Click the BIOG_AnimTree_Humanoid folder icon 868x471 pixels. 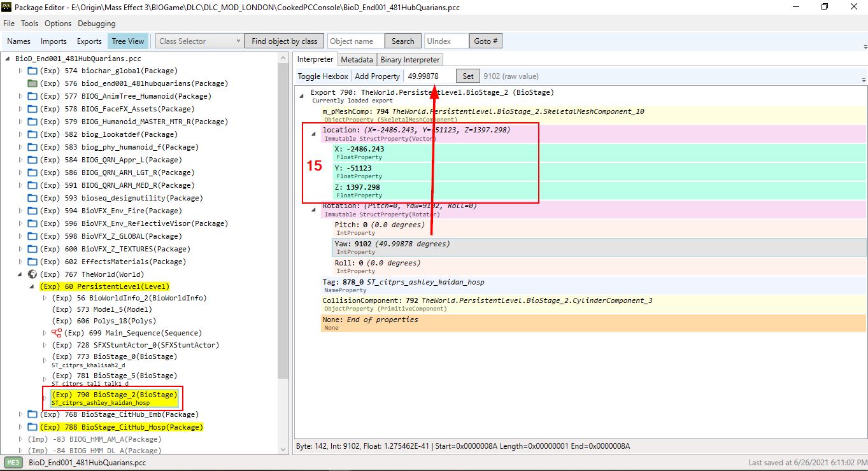tap(32, 96)
